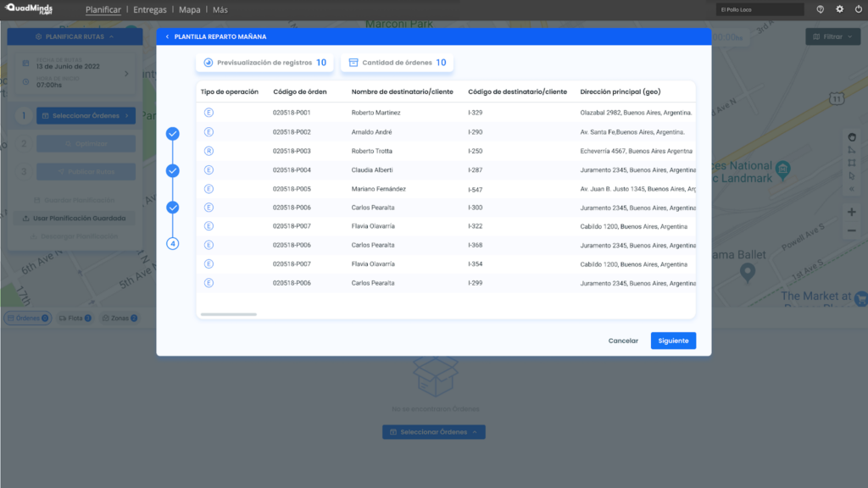Open the help question mark icon
The height and width of the screenshot is (488, 868).
tap(820, 9)
